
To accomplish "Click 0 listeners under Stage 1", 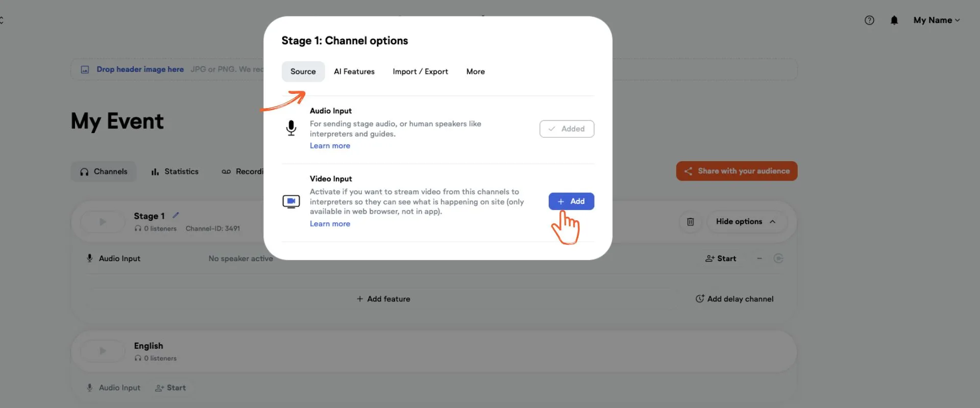I will click(x=156, y=228).
